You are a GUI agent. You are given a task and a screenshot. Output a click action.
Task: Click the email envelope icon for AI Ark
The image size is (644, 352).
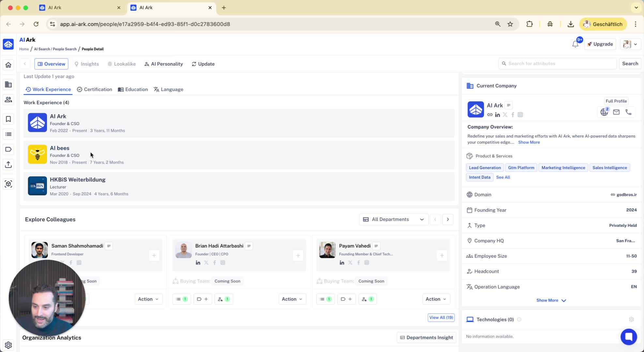pos(616,112)
